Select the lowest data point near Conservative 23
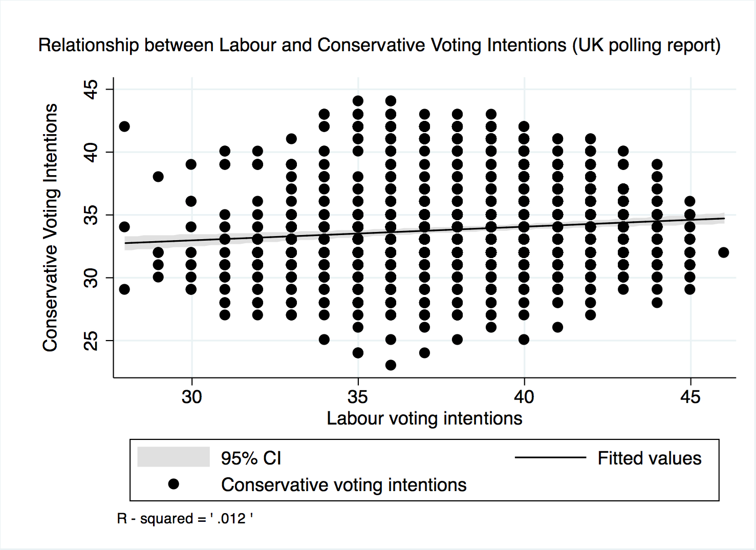Screen dimensions: 756x550 point(391,365)
